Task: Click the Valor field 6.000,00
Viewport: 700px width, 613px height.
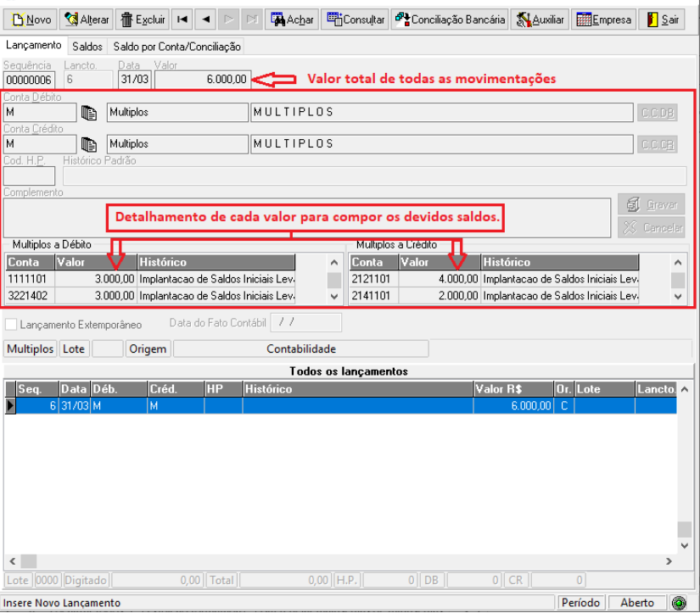Action: point(203,80)
